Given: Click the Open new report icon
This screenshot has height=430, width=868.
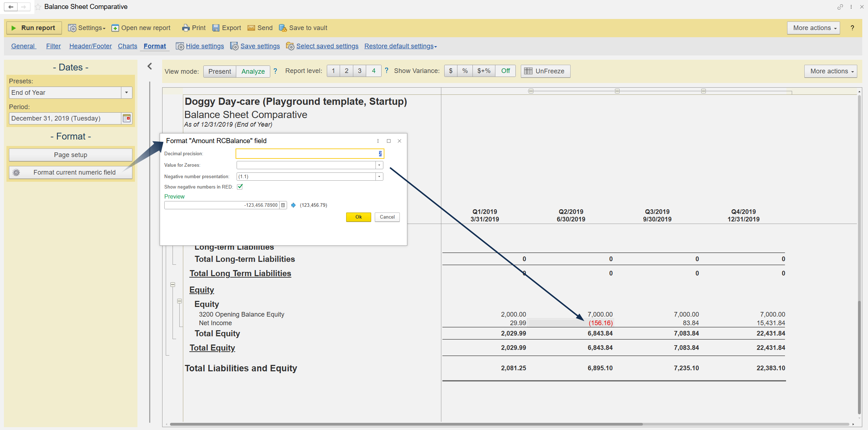Looking at the screenshot, I should click(115, 28).
